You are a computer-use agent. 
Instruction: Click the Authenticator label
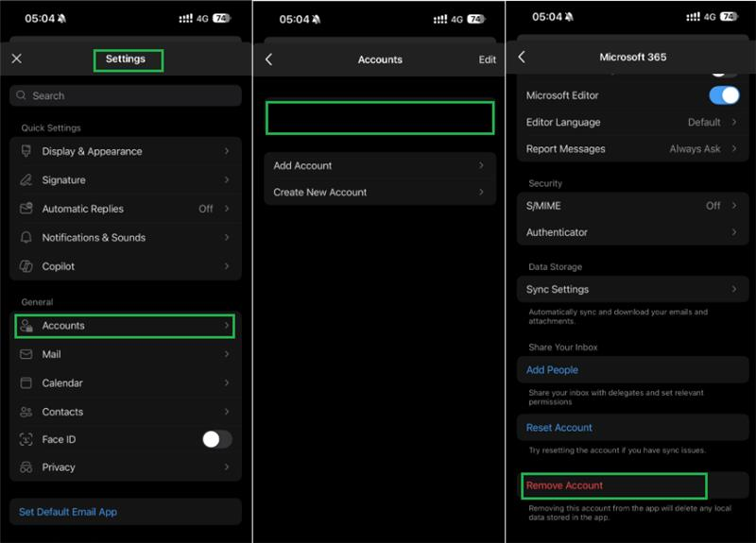(x=557, y=232)
